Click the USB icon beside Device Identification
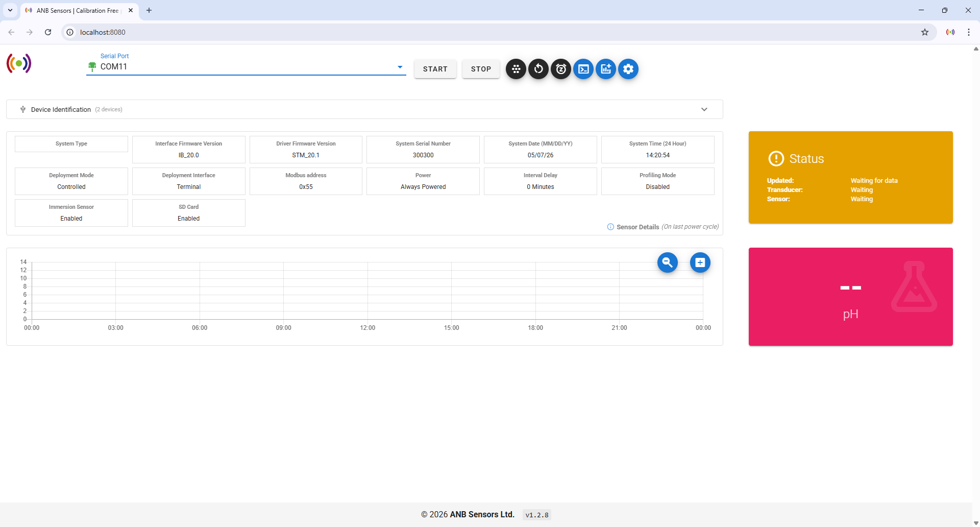Viewport: 980px width, 527px height. [x=23, y=109]
